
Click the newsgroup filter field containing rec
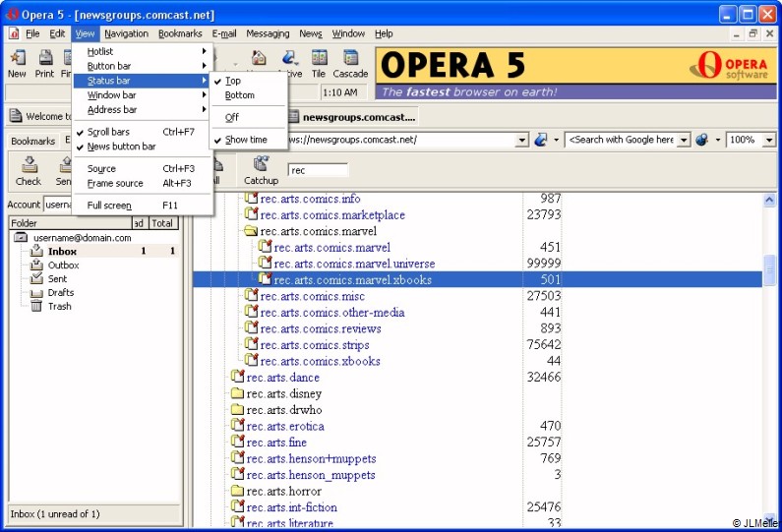click(x=318, y=170)
